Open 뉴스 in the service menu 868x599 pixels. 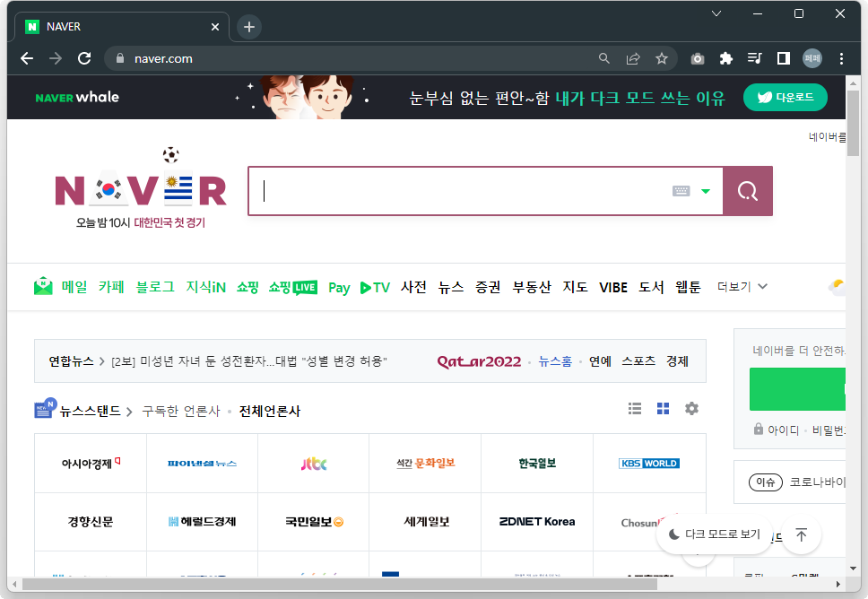pyautogui.click(x=451, y=287)
